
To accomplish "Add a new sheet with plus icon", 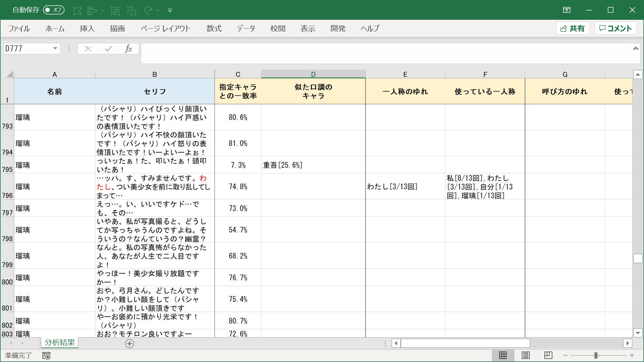I will click(x=129, y=344).
